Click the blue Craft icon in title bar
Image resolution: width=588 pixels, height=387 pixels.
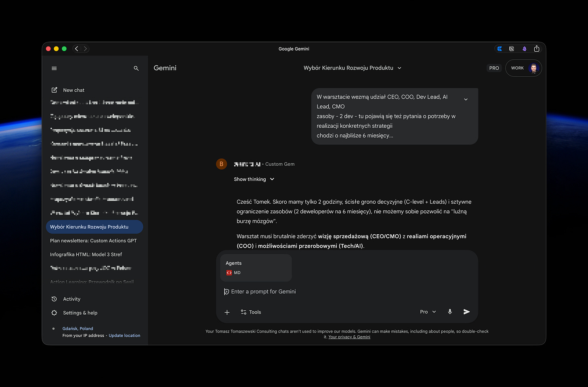[500, 49]
